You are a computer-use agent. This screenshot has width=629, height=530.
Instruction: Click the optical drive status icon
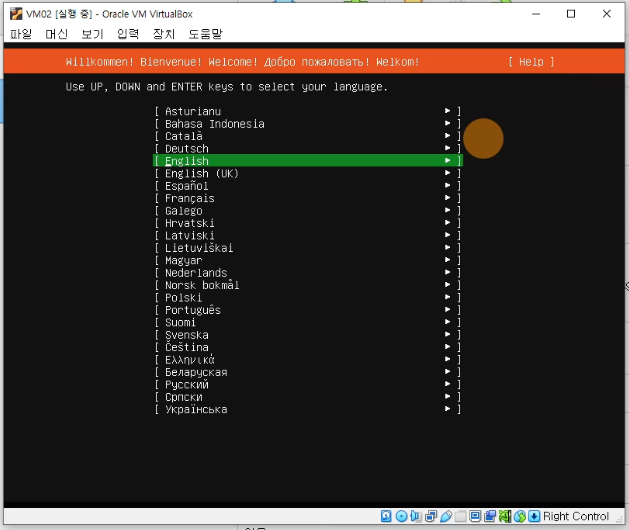pos(401,516)
